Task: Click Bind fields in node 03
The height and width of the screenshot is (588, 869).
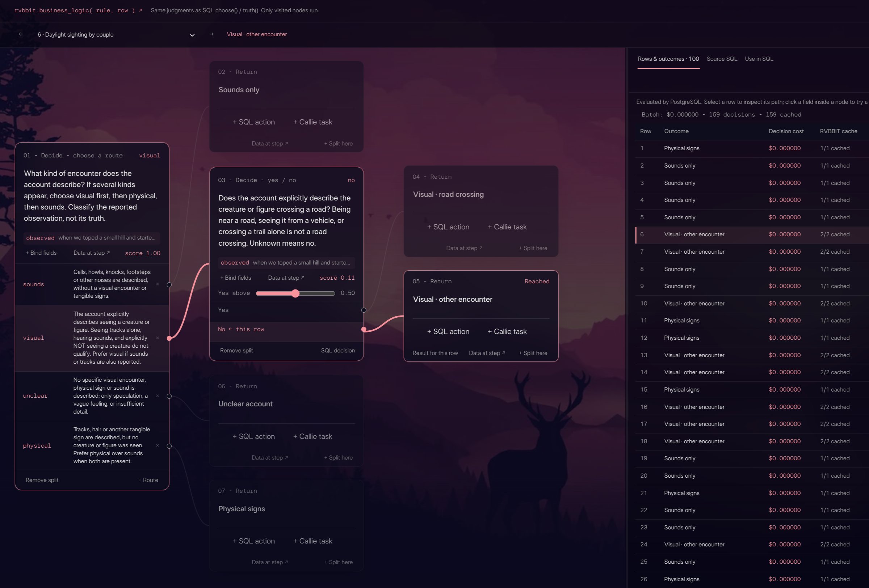Action: [236, 278]
